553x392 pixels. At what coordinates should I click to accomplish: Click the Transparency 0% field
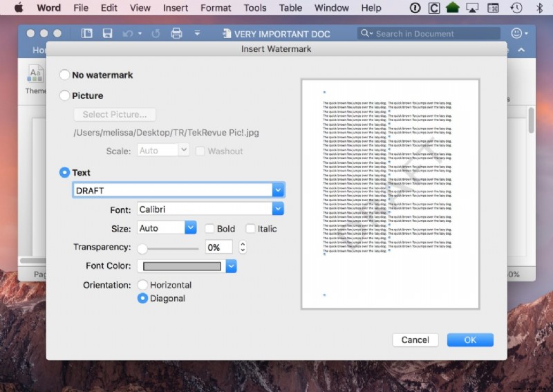tap(218, 247)
